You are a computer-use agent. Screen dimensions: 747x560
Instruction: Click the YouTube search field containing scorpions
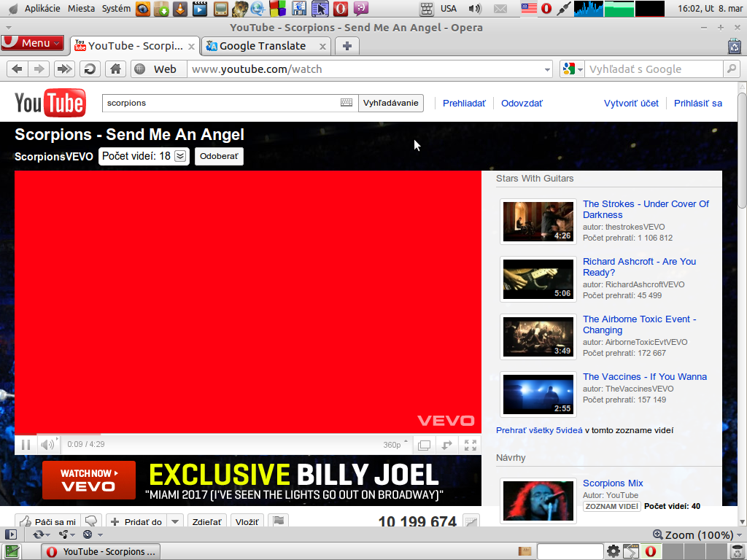coord(230,103)
